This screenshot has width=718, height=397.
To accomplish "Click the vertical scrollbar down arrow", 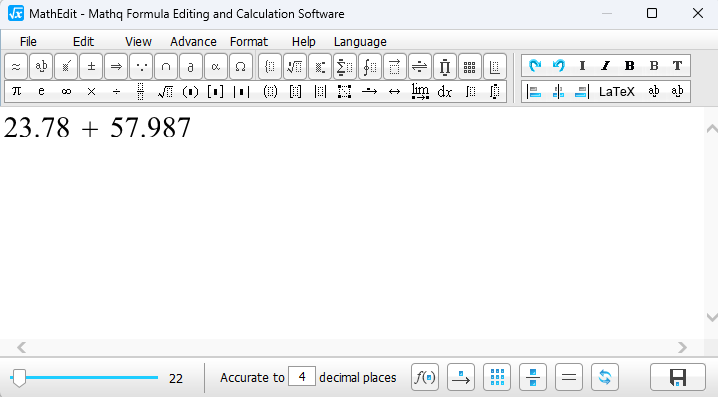I will click(712, 317).
